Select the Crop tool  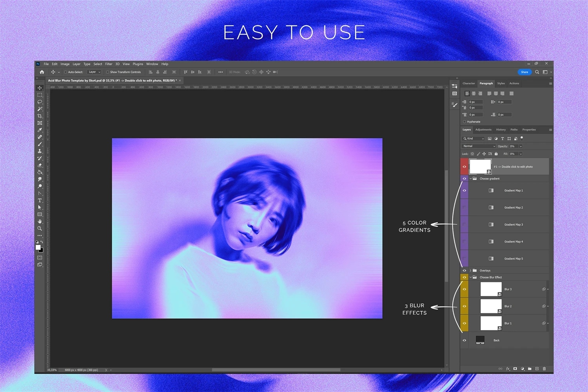[40, 116]
